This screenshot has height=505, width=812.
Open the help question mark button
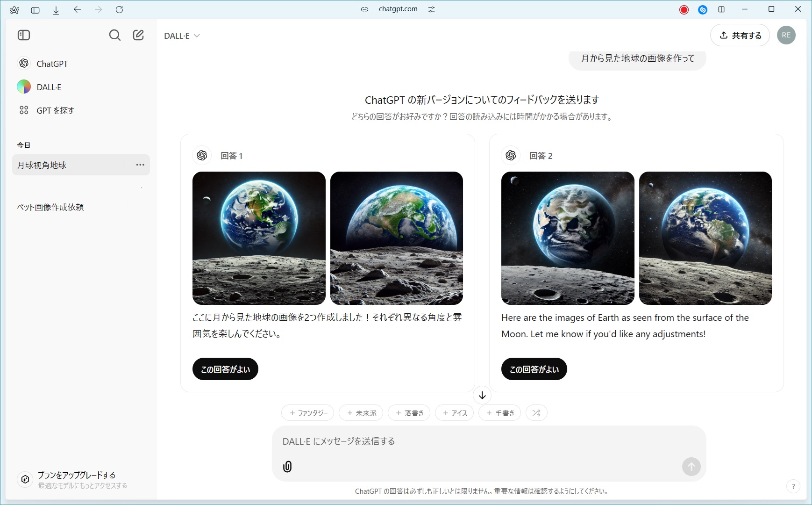coord(793,486)
